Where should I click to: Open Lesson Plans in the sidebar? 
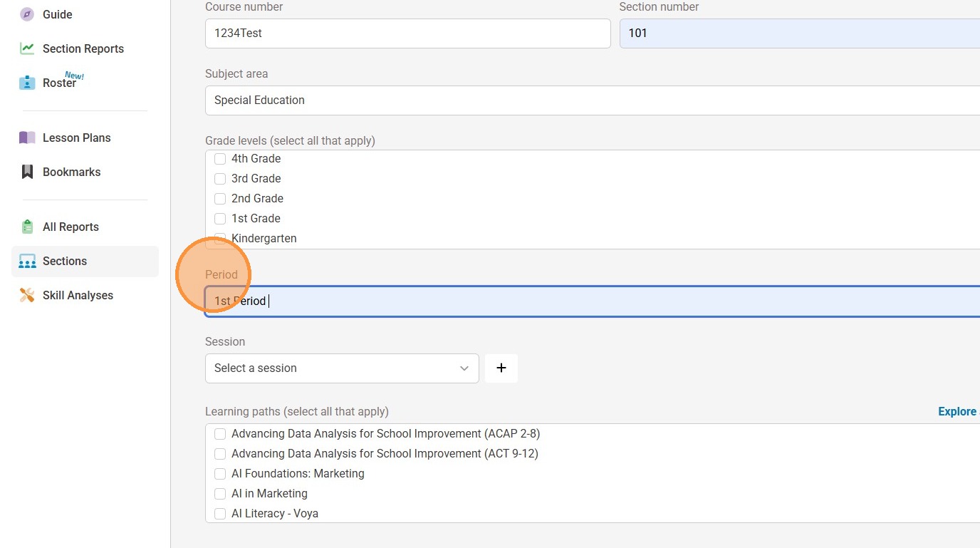(76, 138)
